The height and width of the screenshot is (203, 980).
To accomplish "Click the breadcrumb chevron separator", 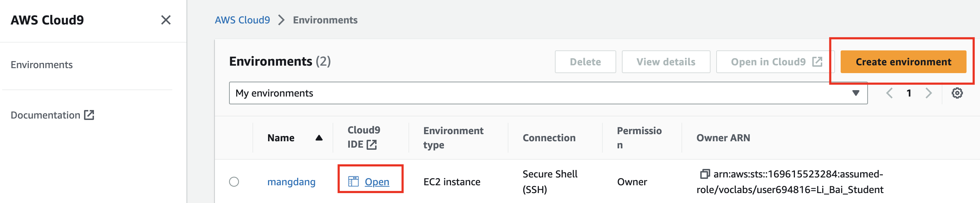I will (281, 20).
